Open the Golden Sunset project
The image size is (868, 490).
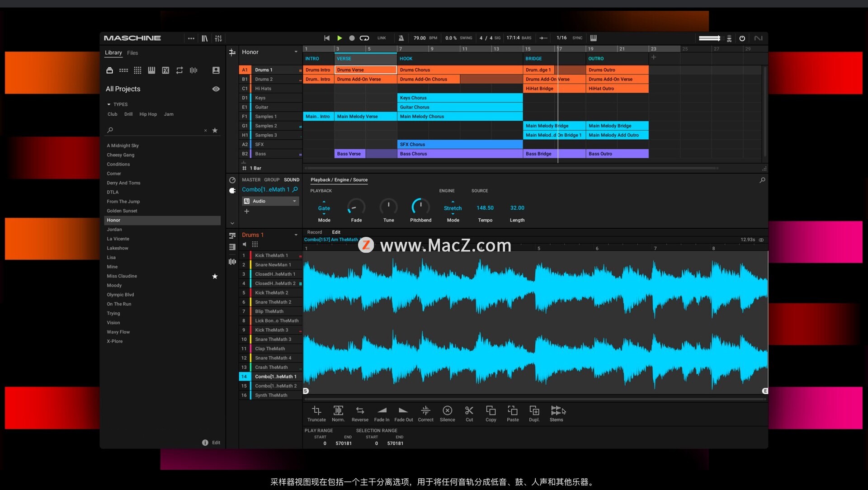click(x=162, y=211)
